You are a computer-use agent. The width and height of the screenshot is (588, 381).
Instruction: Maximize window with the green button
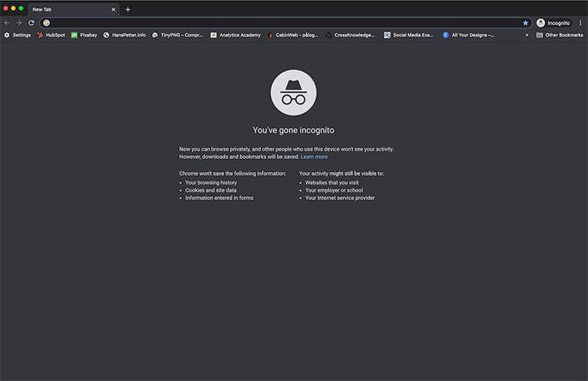coord(21,8)
